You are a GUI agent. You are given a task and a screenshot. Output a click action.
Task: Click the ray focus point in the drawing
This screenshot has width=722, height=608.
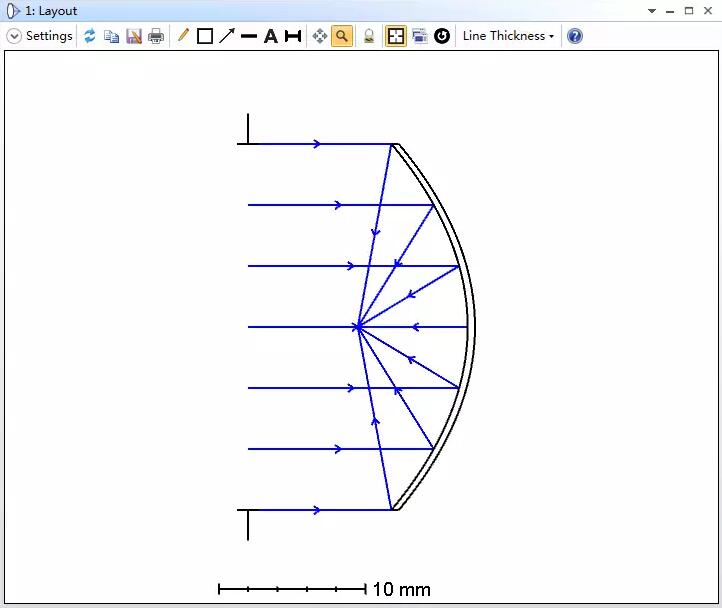point(358,327)
